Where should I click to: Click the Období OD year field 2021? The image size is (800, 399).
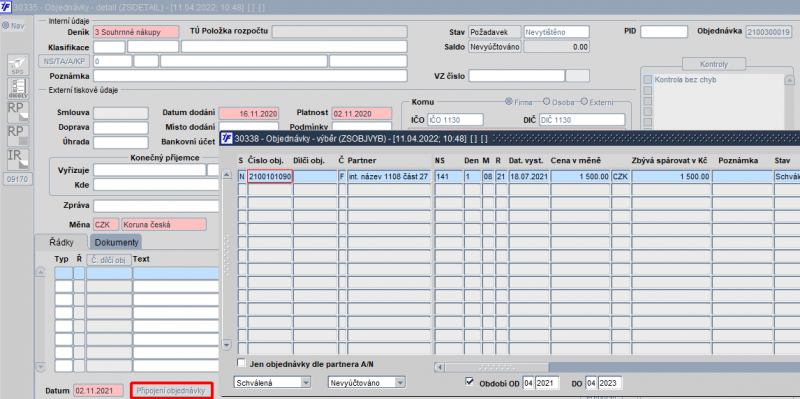[547, 383]
